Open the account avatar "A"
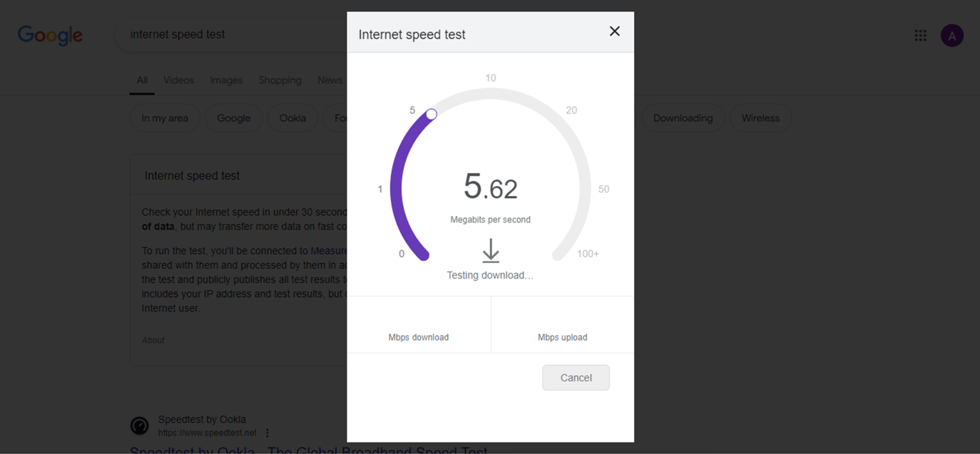980x454 pixels. click(952, 35)
